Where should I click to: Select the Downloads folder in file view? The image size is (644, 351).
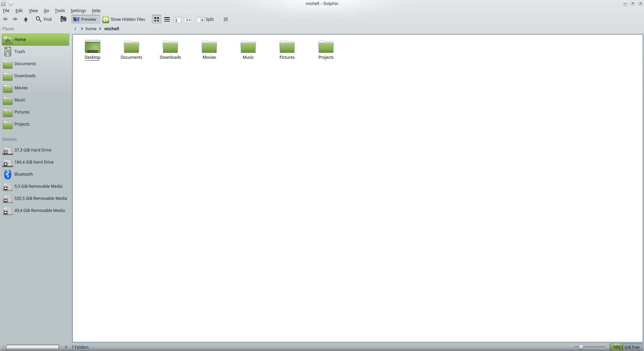[170, 50]
